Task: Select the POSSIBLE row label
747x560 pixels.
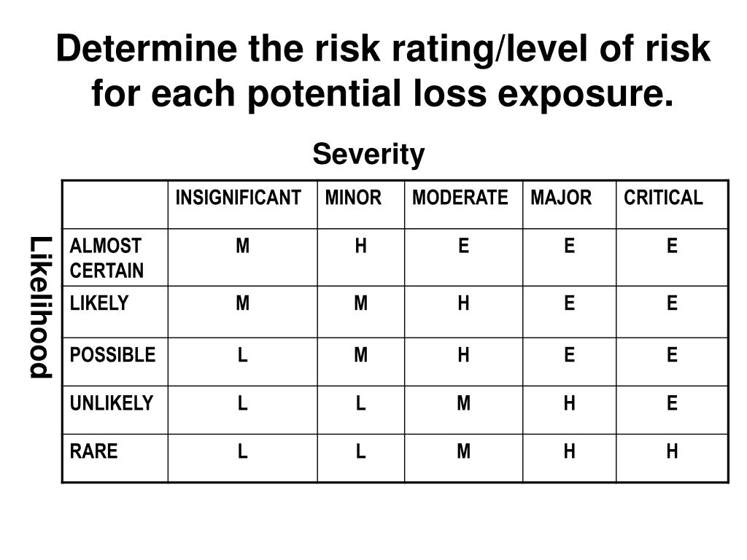Action: click(112, 355)
